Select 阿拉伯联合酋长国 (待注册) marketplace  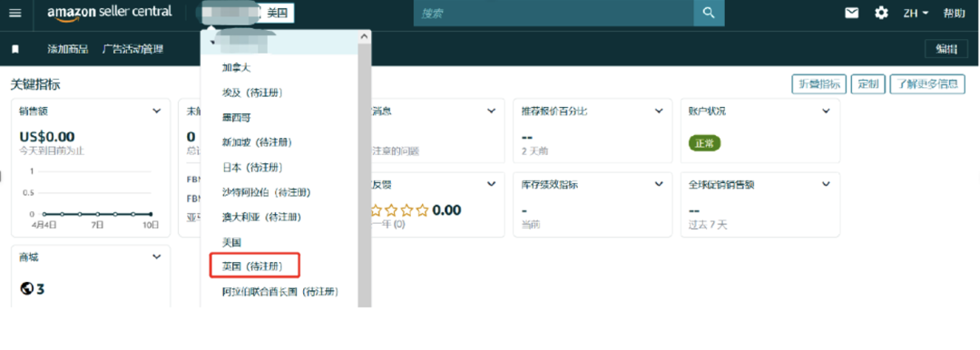[x=279, y=292]
